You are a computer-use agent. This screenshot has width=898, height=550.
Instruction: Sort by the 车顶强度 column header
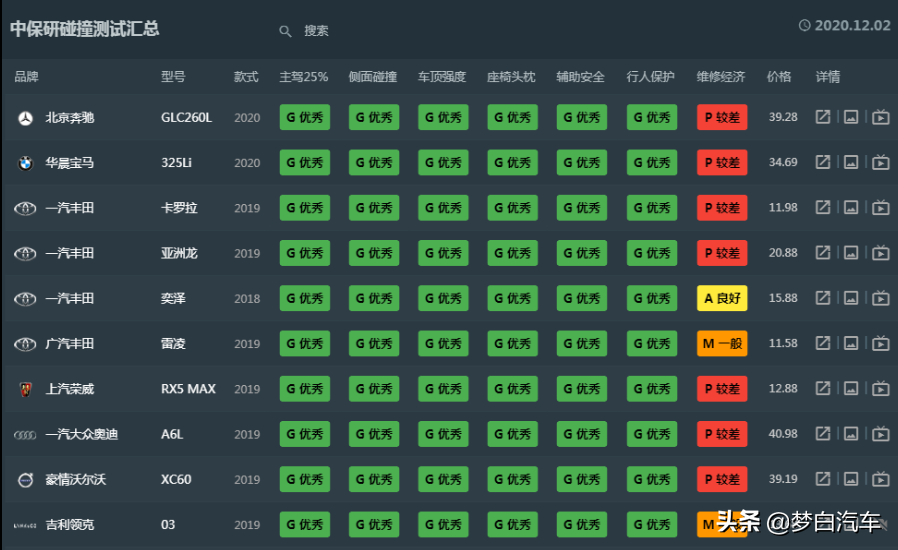pos(442,77)
